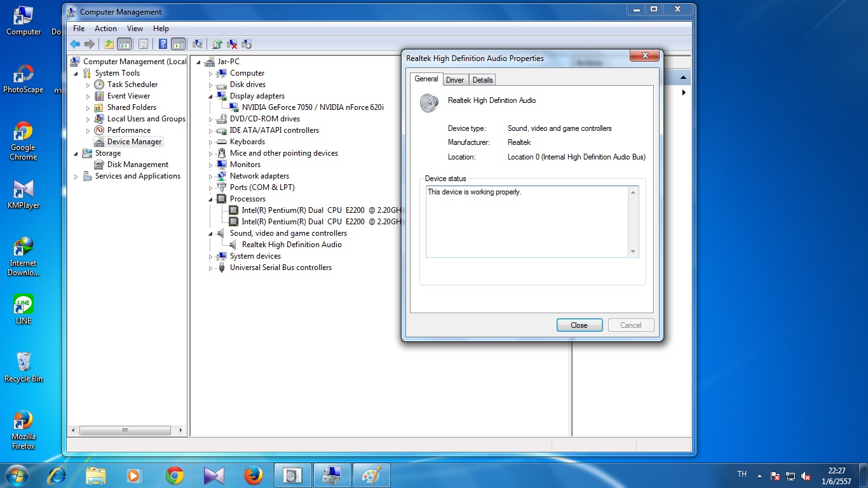The height and width of the screenshot is (488, 868).
Task: Open Windows Explorer folder on the taskbar
Action: coord(96,475)
